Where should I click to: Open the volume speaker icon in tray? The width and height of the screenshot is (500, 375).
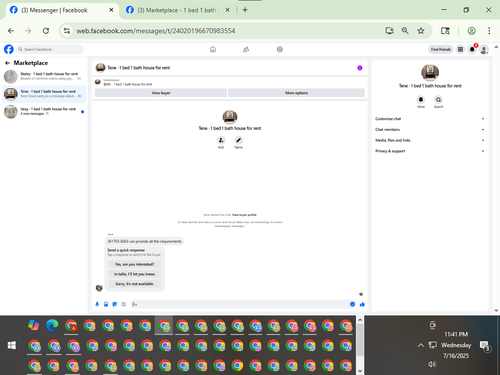pyautogui.click(x=432, y=364)
